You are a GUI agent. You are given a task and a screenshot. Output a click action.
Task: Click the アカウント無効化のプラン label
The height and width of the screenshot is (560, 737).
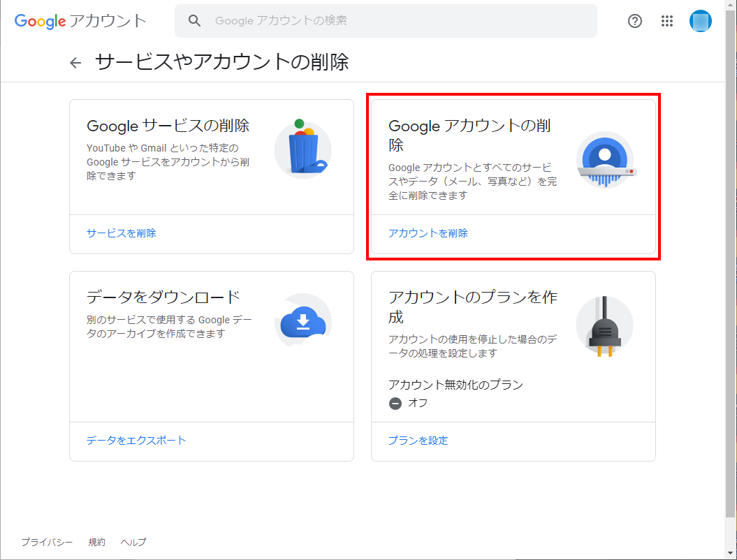coord(456,385)
